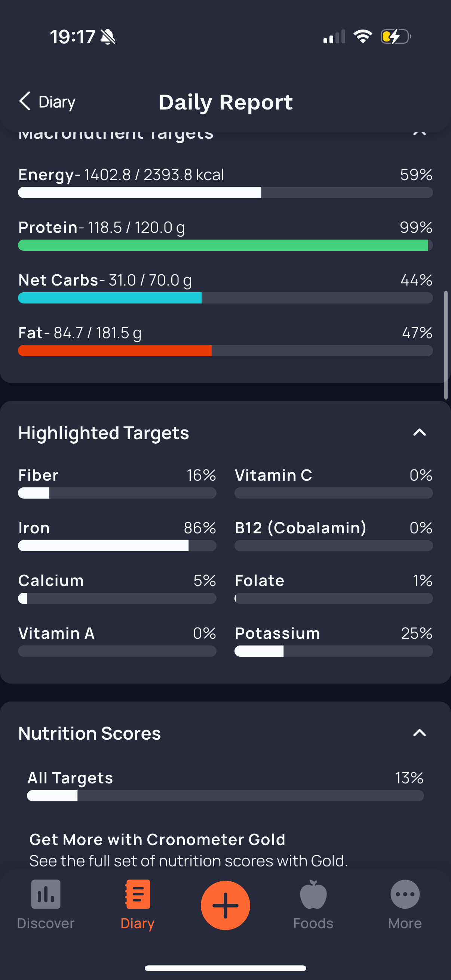
Task: Tap the back chevron beside Diary
Action: tap(25, 101)
